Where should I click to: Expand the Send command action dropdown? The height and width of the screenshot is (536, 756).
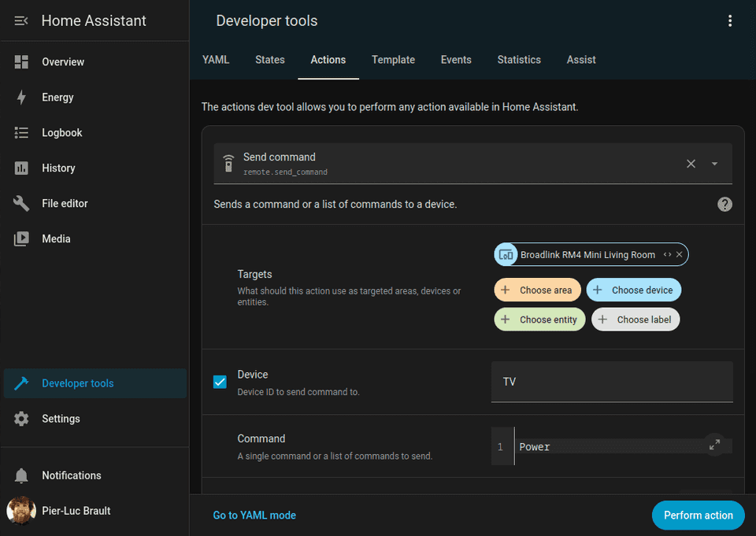pos(714,164)
